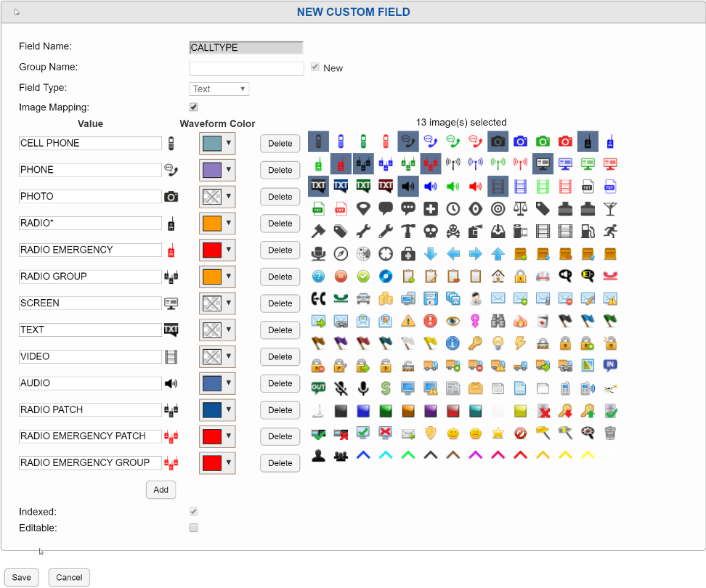This screenshot has width=706, height=588.
Task: Click inside the Group Name field
Action: point(246,68)
